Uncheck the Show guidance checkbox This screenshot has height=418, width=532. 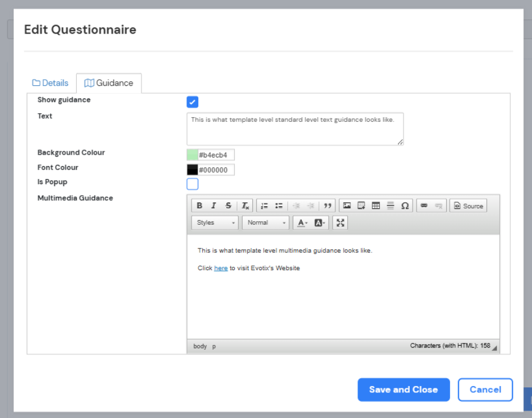(x=192, y=102)
